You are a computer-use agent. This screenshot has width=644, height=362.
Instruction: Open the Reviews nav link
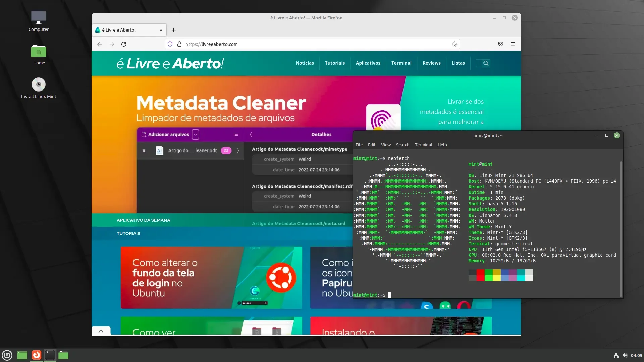coord(431,63)
